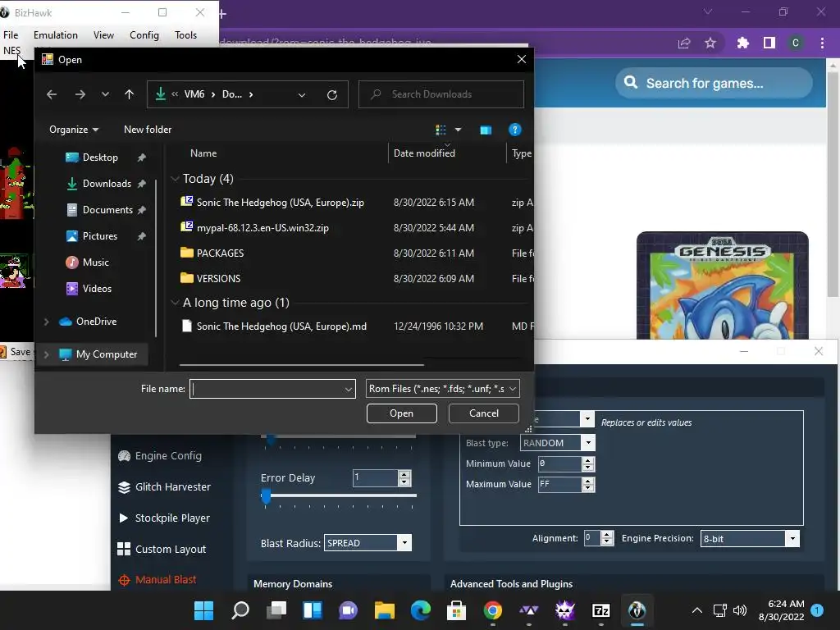
Task: Select Sonic The Hedgehog (USA, Europe).zip file
Action: click(281, 203)
